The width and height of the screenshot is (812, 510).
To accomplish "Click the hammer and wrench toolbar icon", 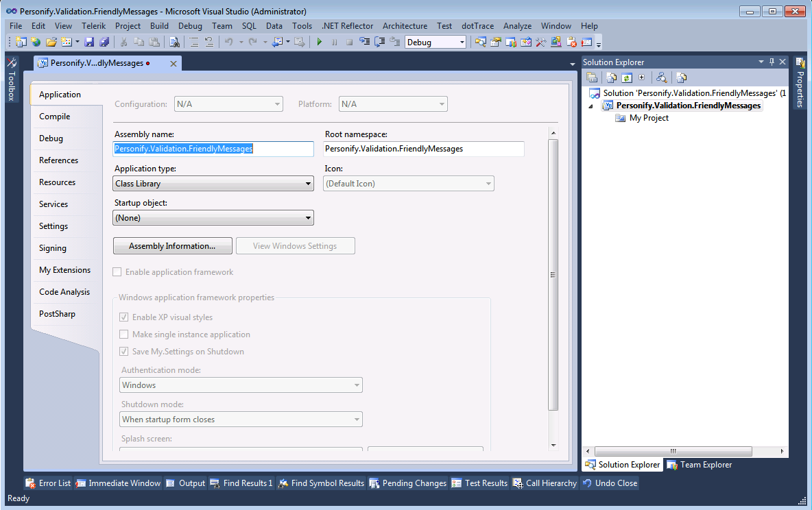I will pyautogui.click(x=540, y=42).
